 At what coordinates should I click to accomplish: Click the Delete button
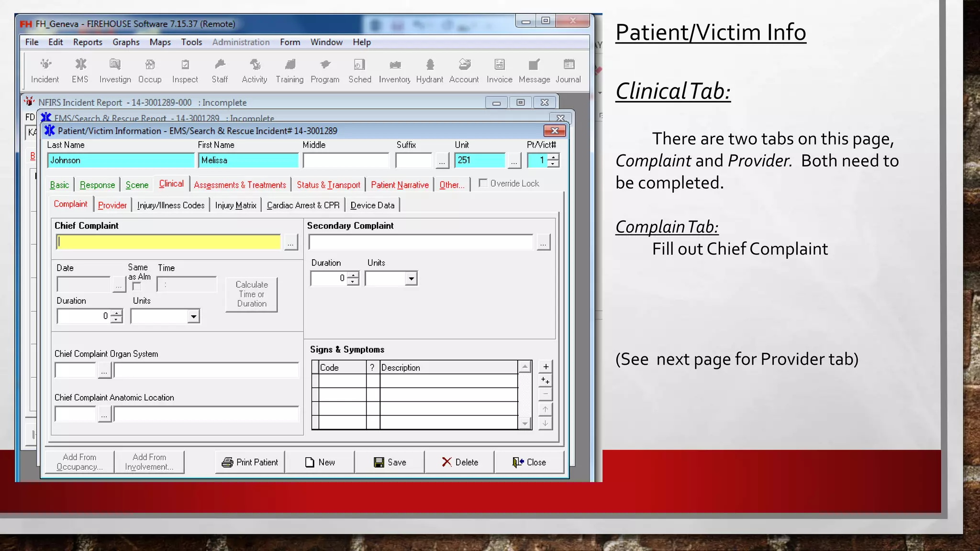click(459, 462)
